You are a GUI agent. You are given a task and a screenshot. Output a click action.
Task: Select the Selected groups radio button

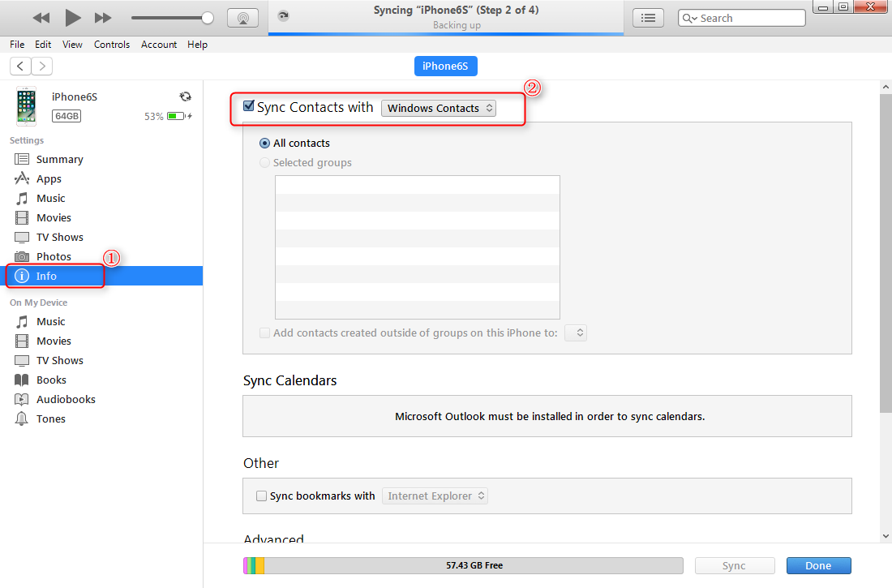264,162
